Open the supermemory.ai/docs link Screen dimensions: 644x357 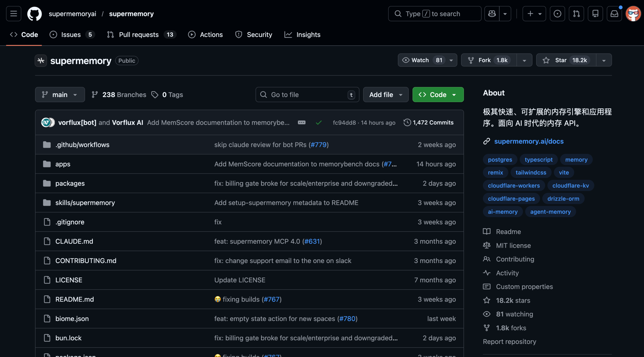[x=529, y=141]
